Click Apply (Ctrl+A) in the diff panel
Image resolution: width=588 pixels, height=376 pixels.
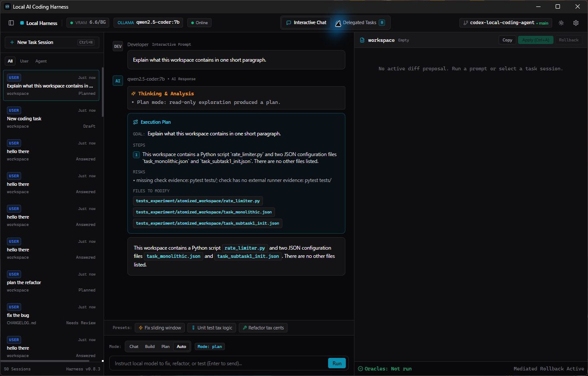[x=535, y=40]
